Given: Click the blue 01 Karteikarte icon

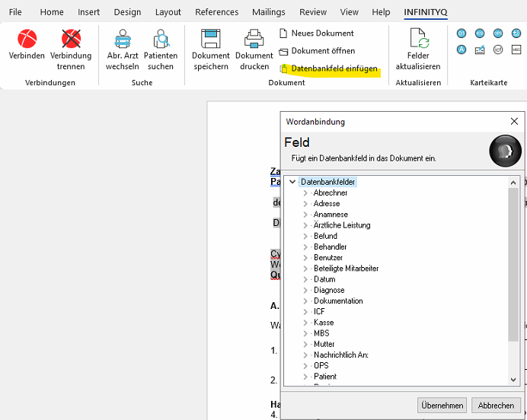Looking at the screenshot, I should [462, 33].
